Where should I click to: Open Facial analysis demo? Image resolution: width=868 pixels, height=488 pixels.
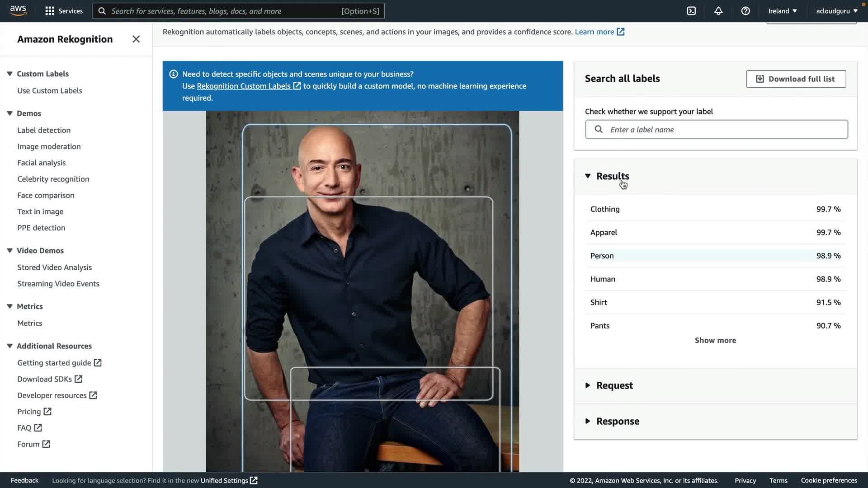41,163
